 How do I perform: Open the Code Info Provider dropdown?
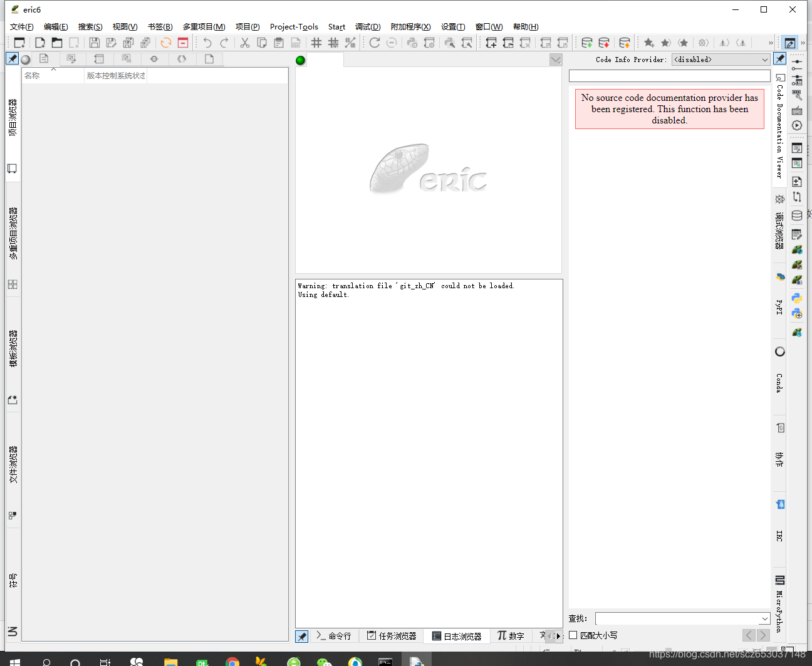[721, 60]
